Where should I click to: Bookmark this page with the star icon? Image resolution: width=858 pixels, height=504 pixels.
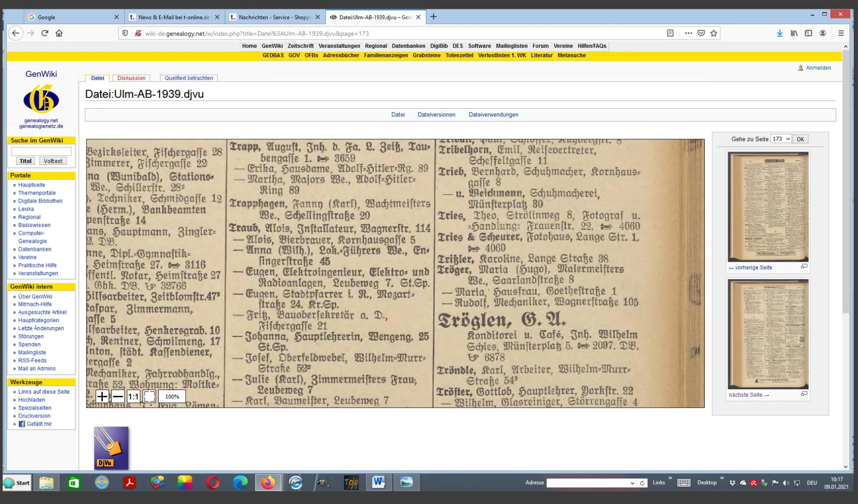[713, 33]
